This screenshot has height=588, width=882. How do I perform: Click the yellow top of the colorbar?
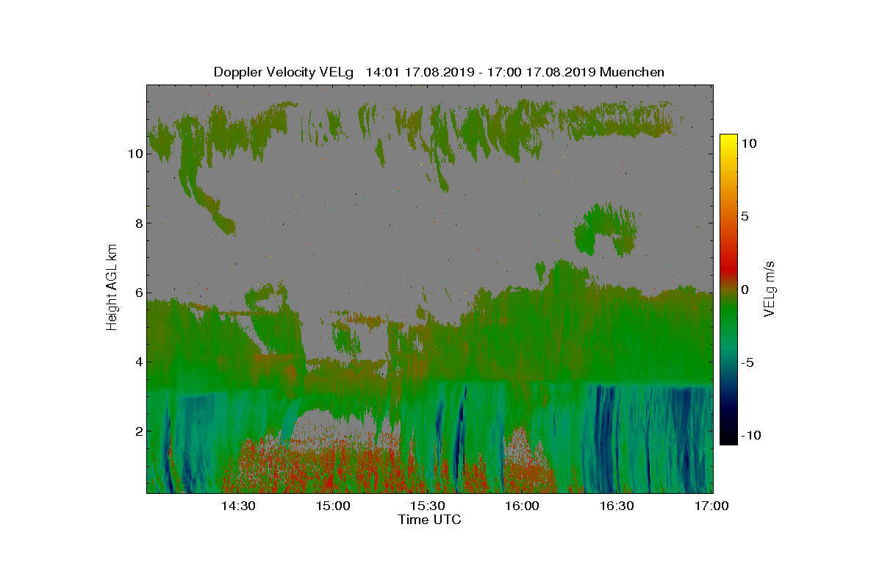point(728,140)
